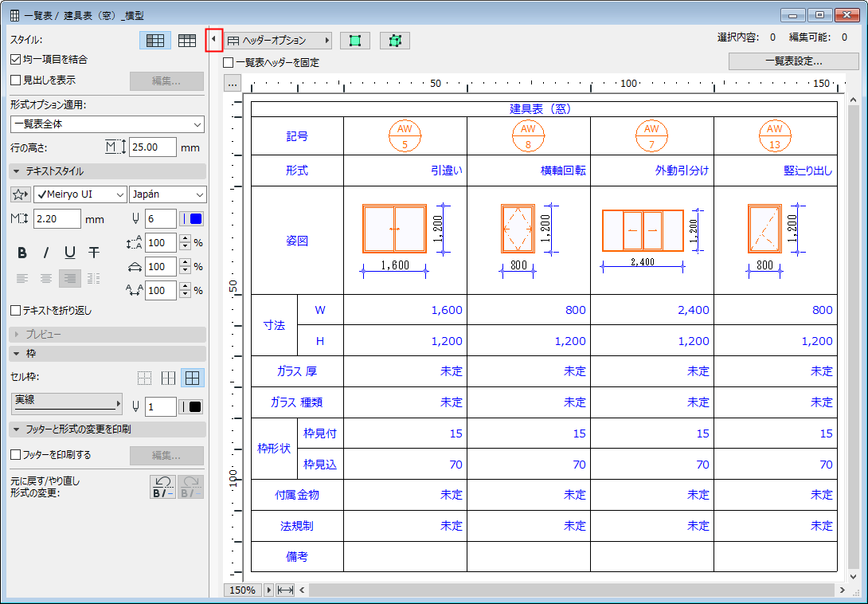
Task: Undo format change
Action: [162, 487]
